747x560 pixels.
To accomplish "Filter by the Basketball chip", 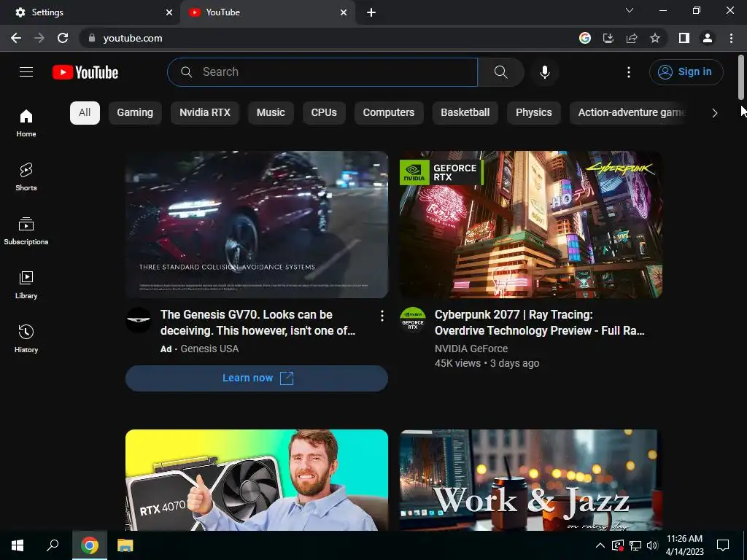I will tap(465, 113).
